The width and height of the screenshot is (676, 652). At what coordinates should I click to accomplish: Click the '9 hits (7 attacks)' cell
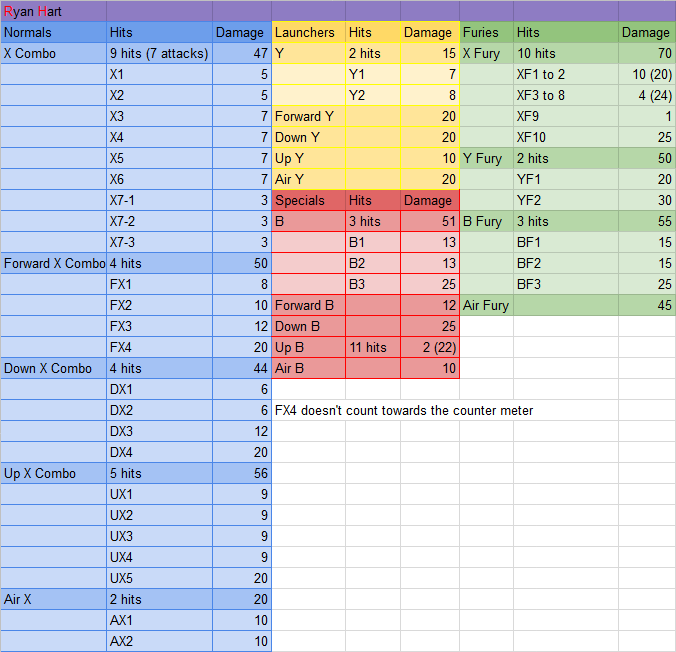click(158, 53)
